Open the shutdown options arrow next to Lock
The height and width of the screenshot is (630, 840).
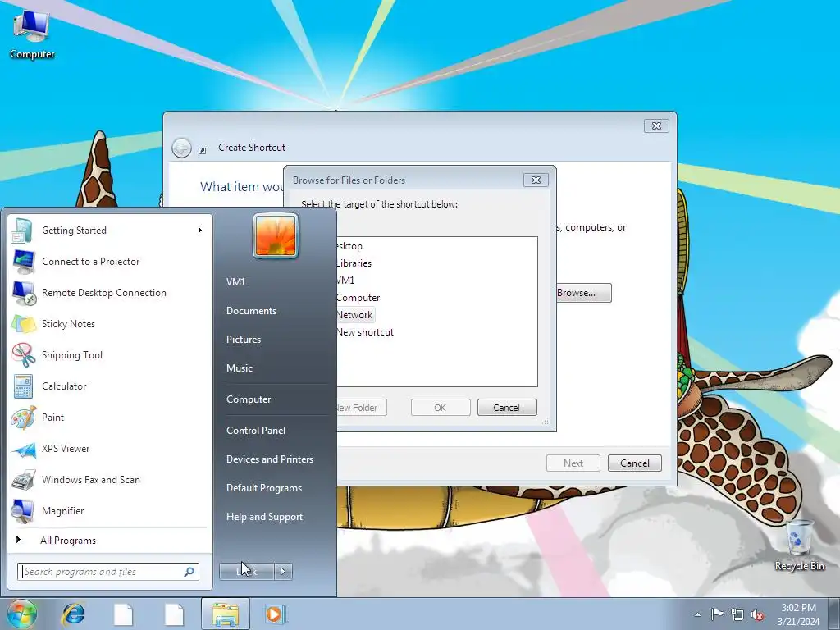click(x=283, y=572)
